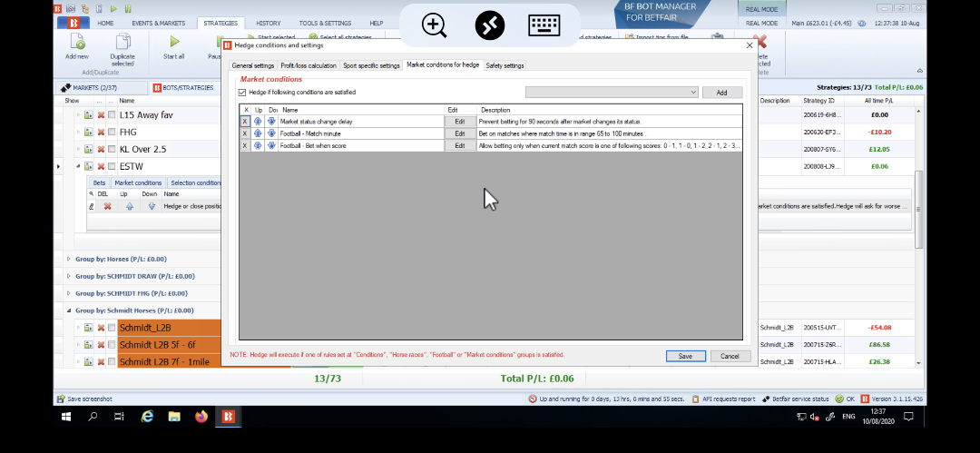Move Football - Match minute up
980x453 pixels.
pos(258,133)
